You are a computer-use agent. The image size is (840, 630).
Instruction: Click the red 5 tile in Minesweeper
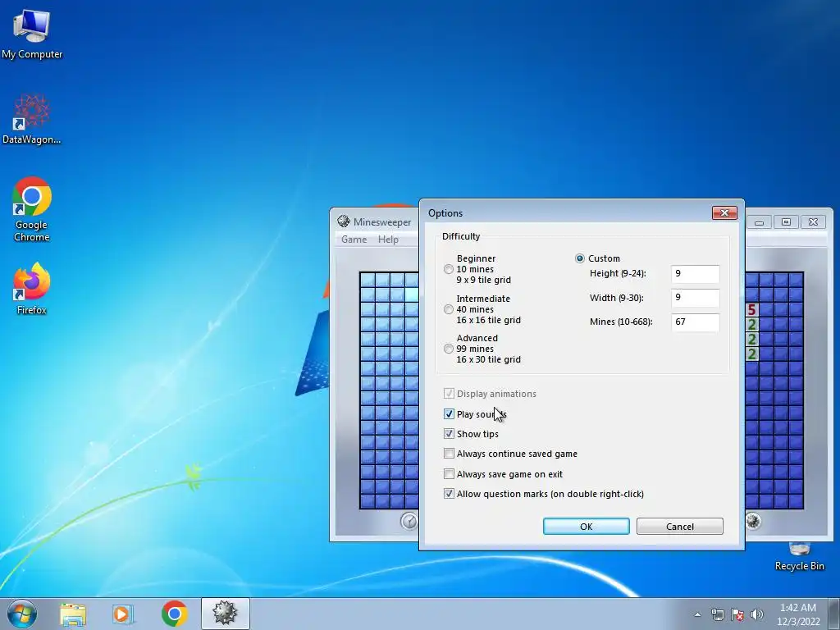pyautogui.click(x=751, y=309)
